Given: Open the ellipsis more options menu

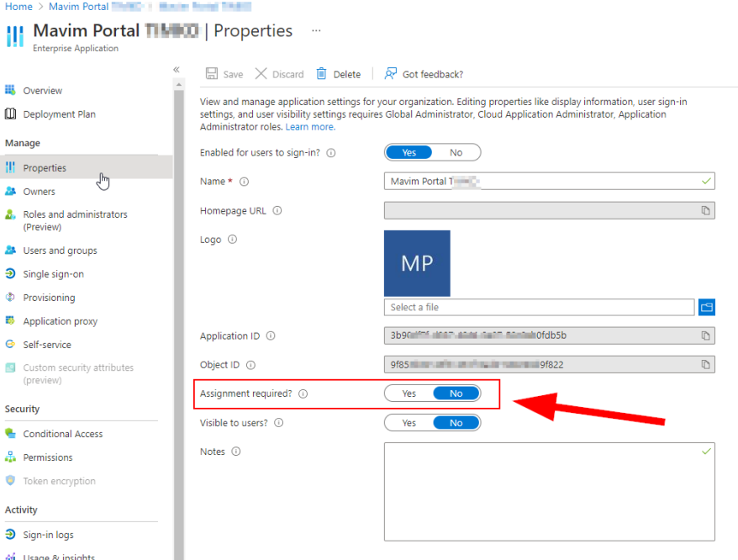Looking at the screenshot, I should tap(316, 30).
